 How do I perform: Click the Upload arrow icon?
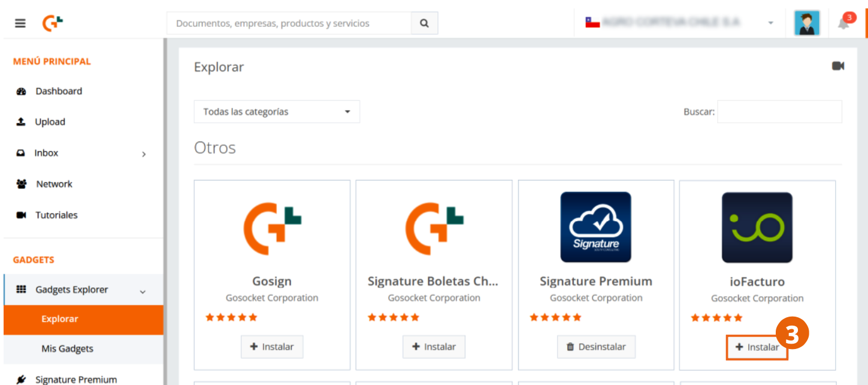pyautogui.click(x=21, y=122)
